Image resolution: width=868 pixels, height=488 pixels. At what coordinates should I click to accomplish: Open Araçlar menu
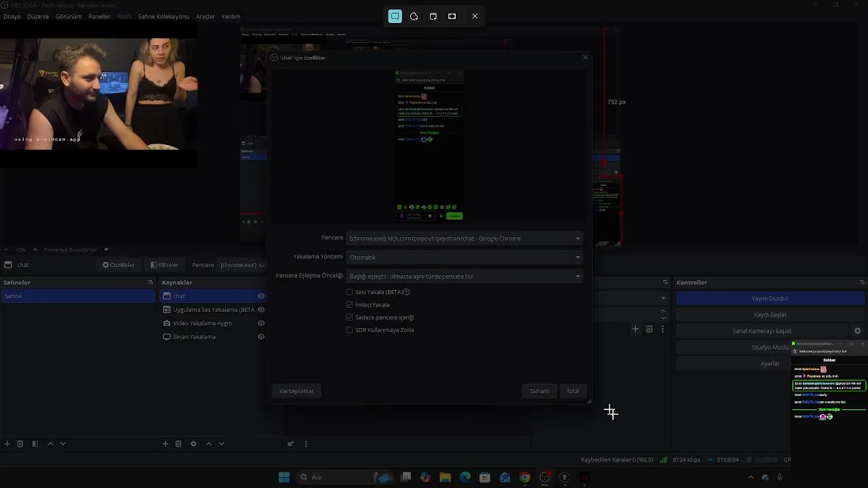coord(205,16)
